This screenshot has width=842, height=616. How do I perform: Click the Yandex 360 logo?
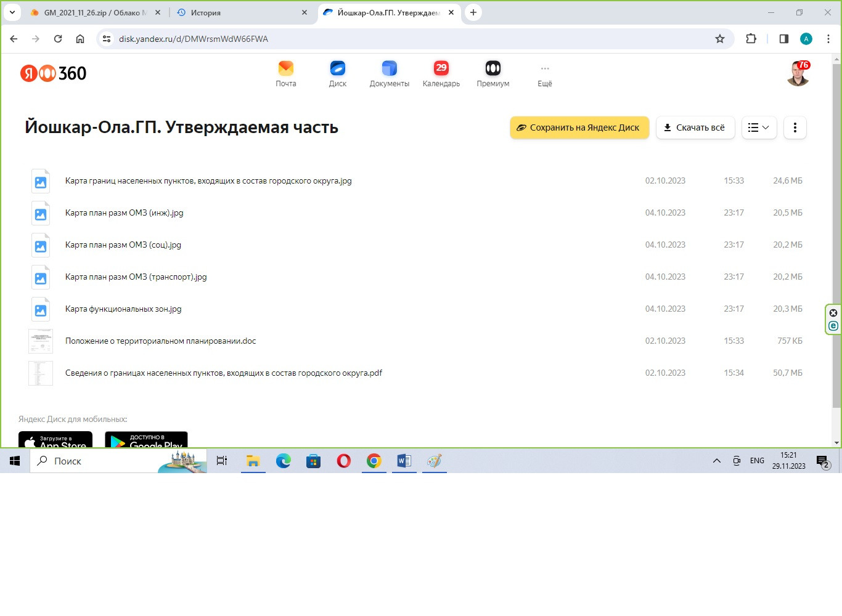[54, 73]
